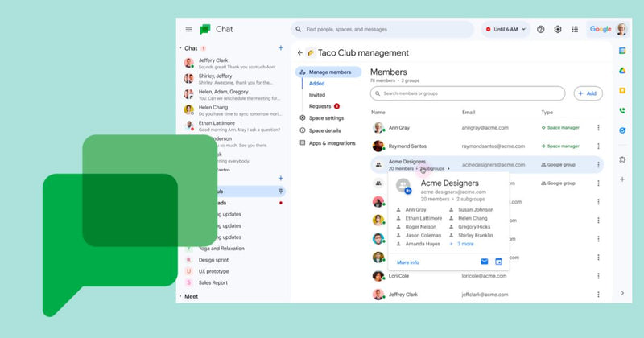Click Lori Cole member row name
The height and width of the screenshot is (338, 644).
pyautogui.click(x=398, y=276)
